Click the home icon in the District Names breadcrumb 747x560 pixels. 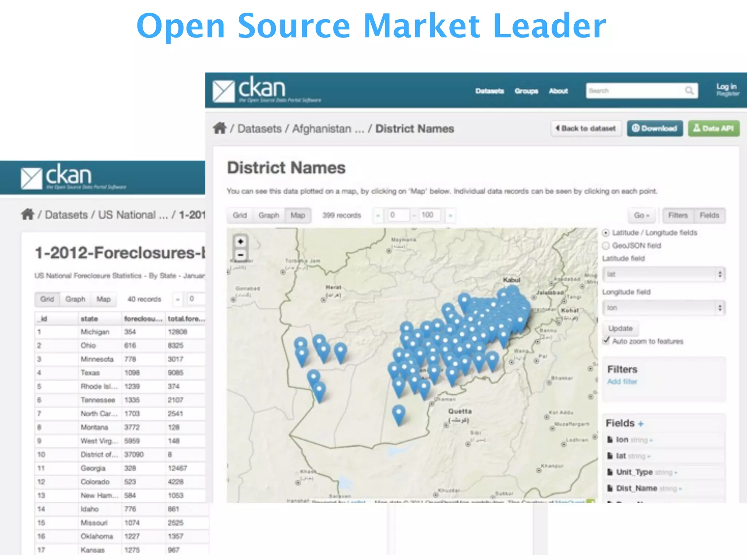click(220, 128)
